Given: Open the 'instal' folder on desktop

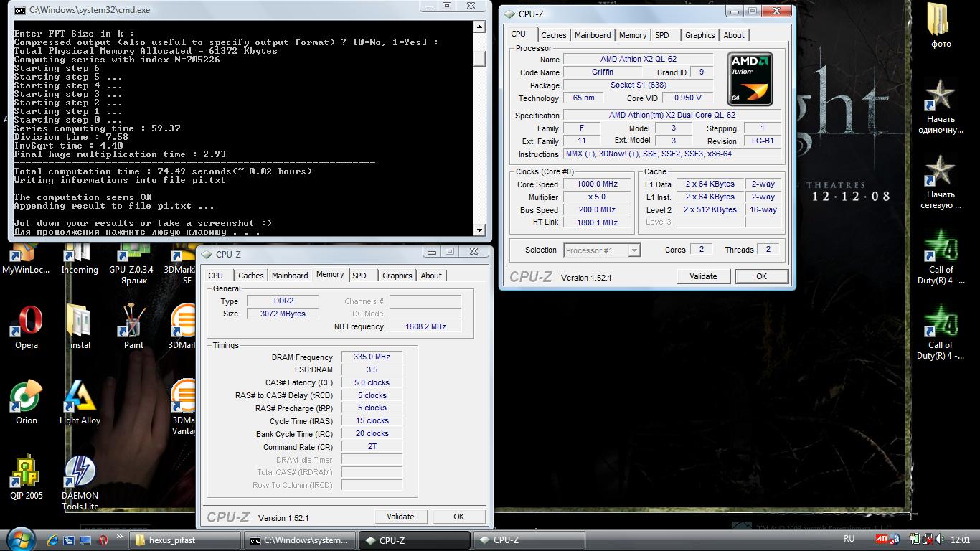Looking at the screenshot, I should coord(80,327).
